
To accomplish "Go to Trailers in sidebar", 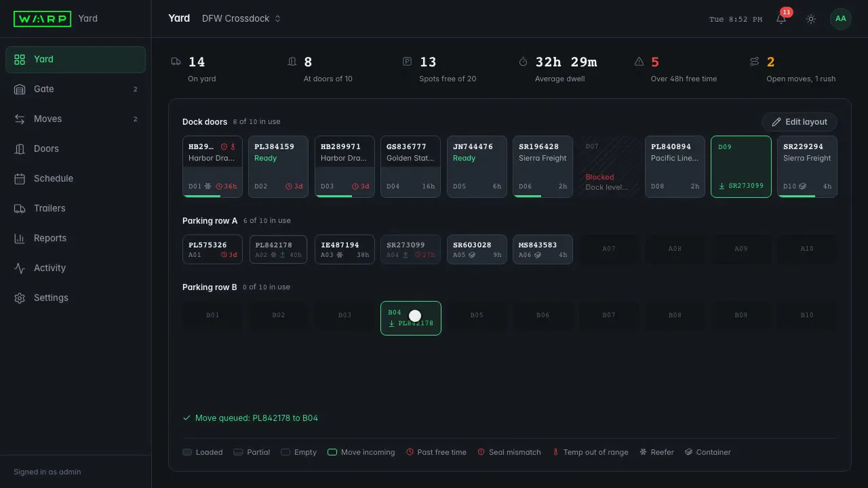I will point(75,208).
